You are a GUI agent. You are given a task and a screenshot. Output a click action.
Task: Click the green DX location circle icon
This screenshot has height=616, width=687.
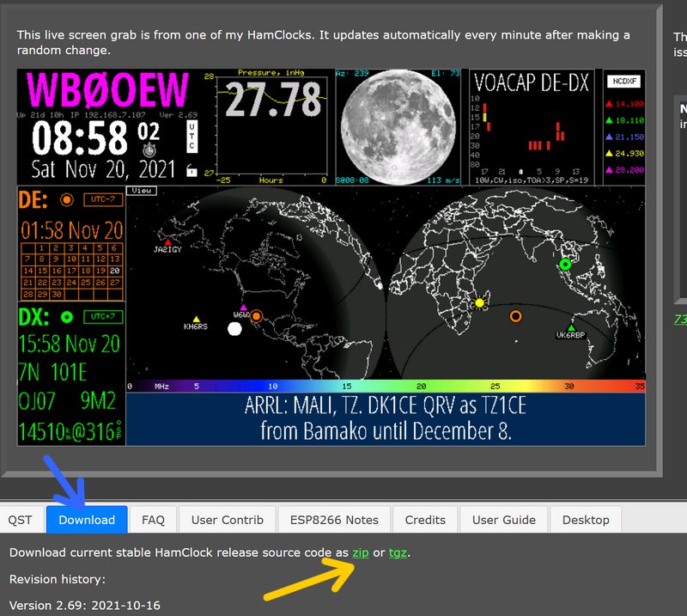[x=67, y=317]
